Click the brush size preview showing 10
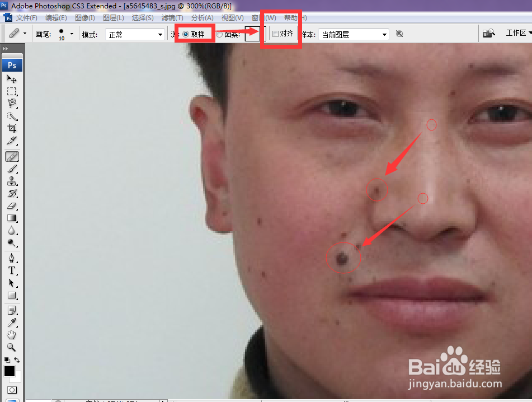Screen dimensions: 532x402 click(x=62, y=34)
